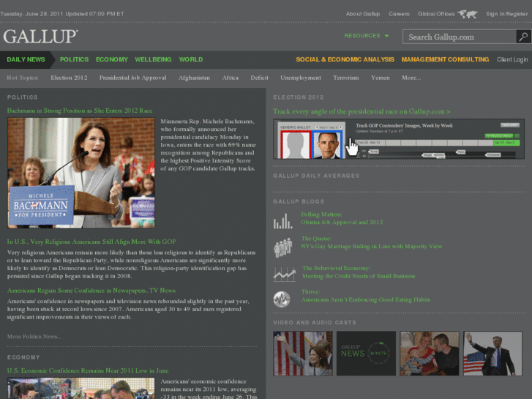Click Track GOP Contenders' Images title
This screenshot has width=532, height=399.
coord(404,126)
